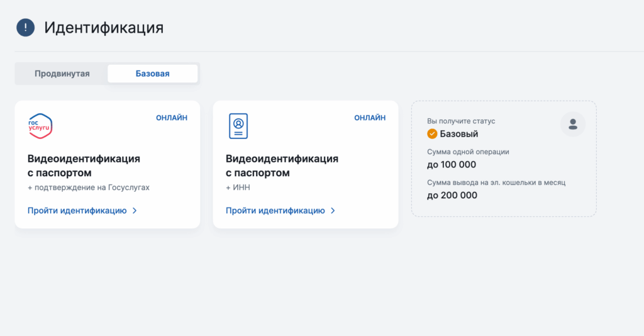Click 'Сумма вывода на эл. кошельки в месяц'
This screenshot has width=644, height=336.
pos(496,183)
